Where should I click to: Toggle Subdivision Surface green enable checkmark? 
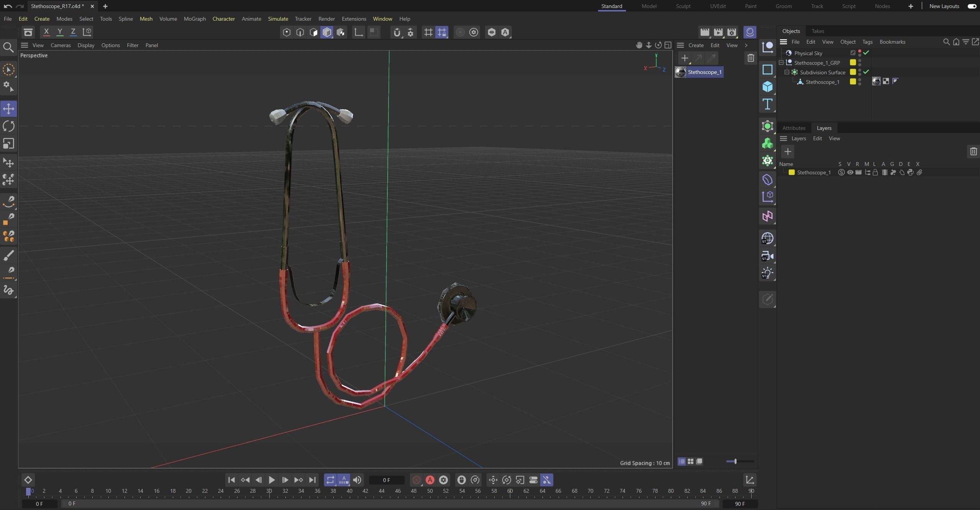tap(866, 72)
